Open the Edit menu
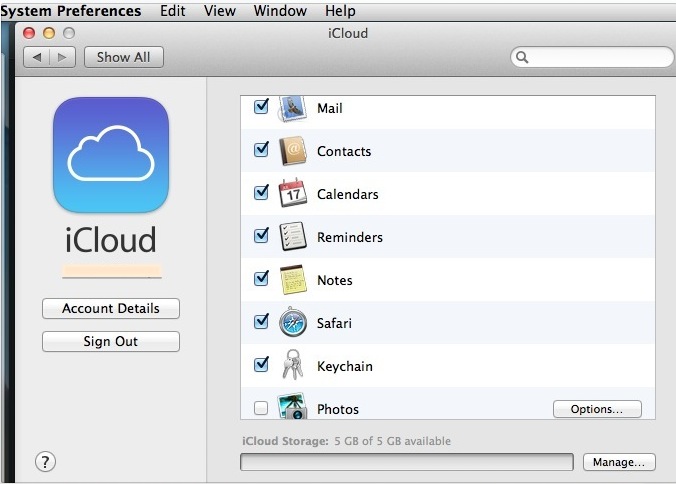 (x=172, y=10)
